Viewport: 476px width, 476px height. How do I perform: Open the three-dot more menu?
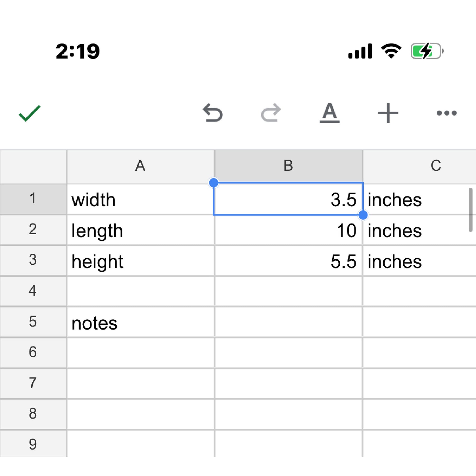446,113
